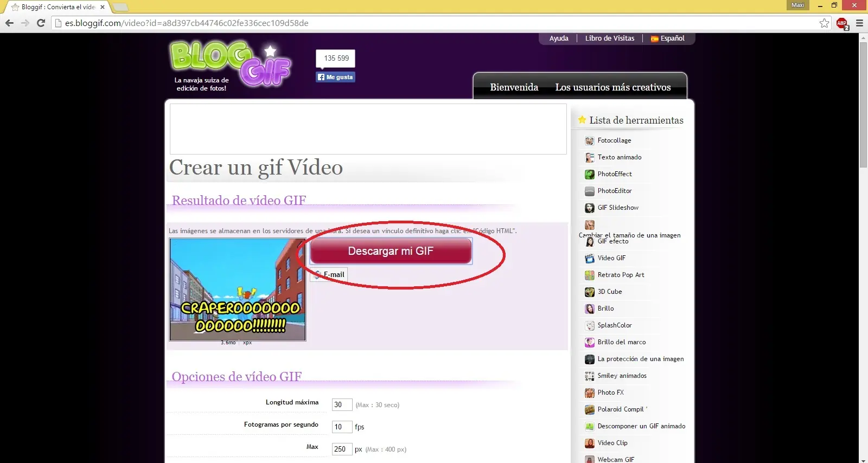Click the Polaroid Compil icon
This screenshot has height=463, width=868.
click(590, 410)
